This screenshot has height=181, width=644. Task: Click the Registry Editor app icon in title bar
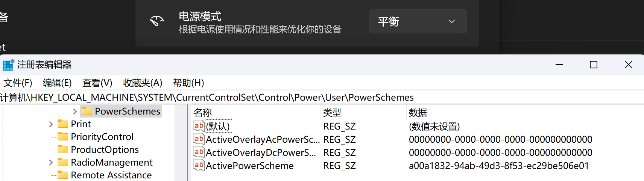coord(8,65)
